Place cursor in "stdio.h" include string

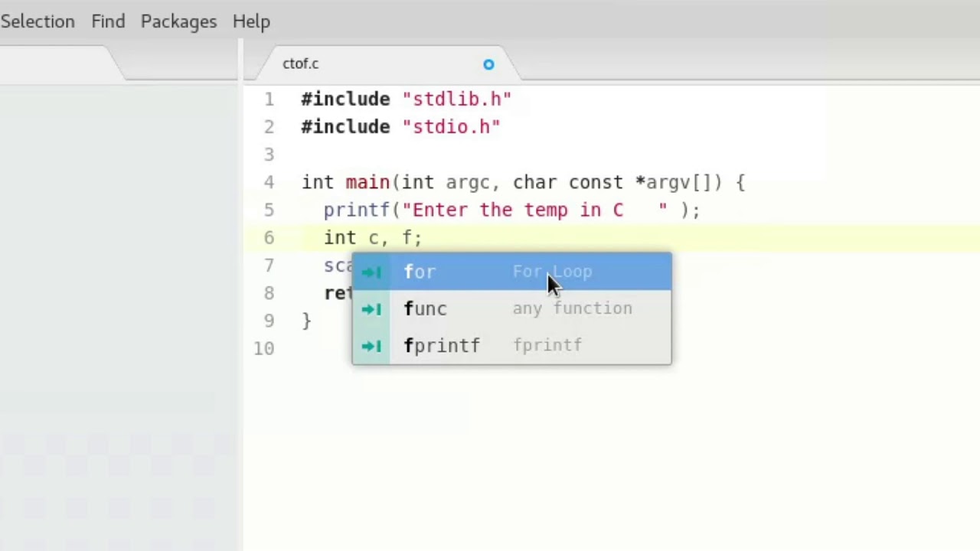[x=451, y=127]
